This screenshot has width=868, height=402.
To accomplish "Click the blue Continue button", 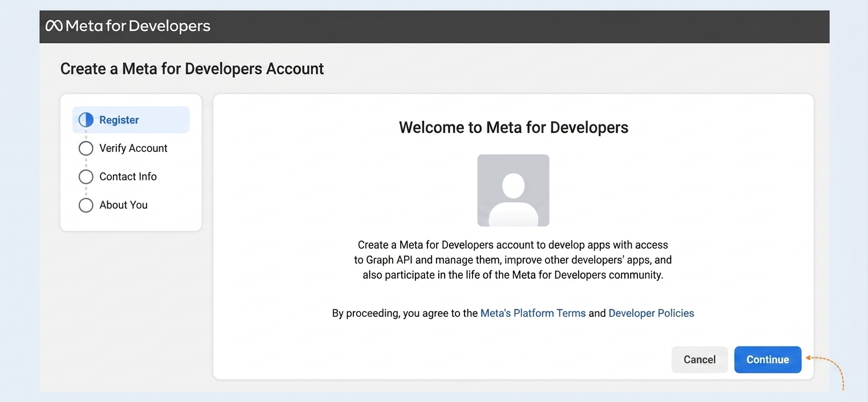I will pos(768,360).
